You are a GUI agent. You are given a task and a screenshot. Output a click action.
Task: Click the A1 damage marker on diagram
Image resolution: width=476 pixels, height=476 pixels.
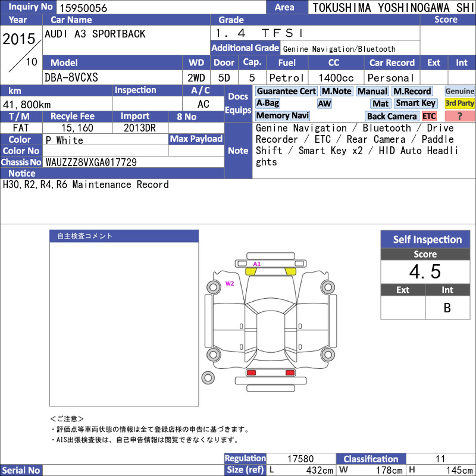tap(257, 264)
